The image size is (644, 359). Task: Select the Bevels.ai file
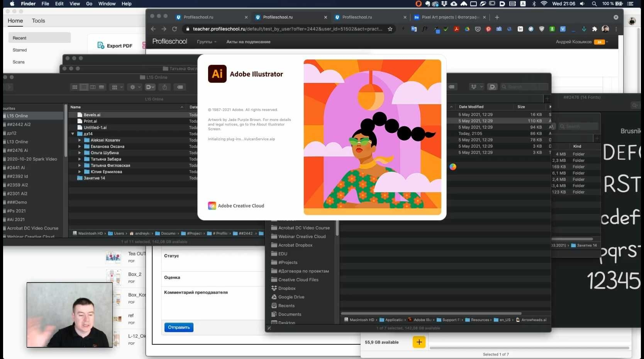92,115
